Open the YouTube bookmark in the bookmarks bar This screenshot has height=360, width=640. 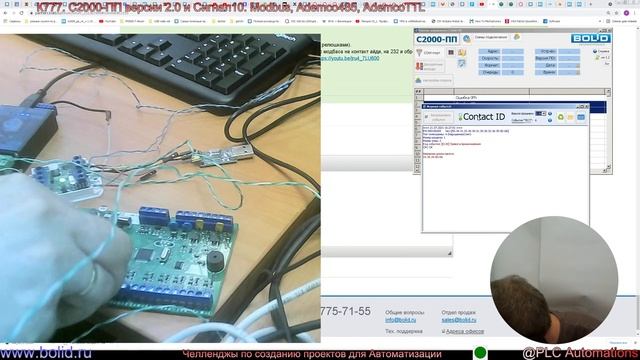coord(107,21)
